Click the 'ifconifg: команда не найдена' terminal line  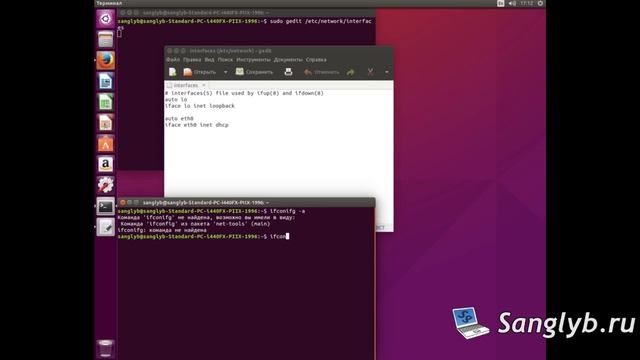tap(162, 230)
